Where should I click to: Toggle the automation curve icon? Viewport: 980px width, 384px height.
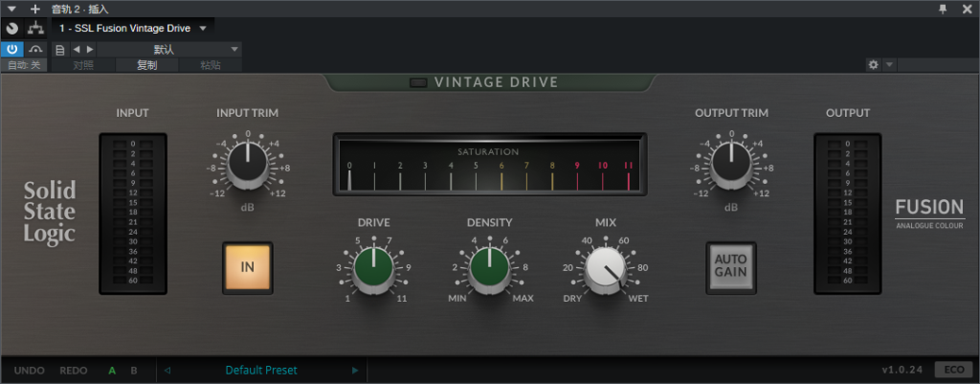click(35, 50)
